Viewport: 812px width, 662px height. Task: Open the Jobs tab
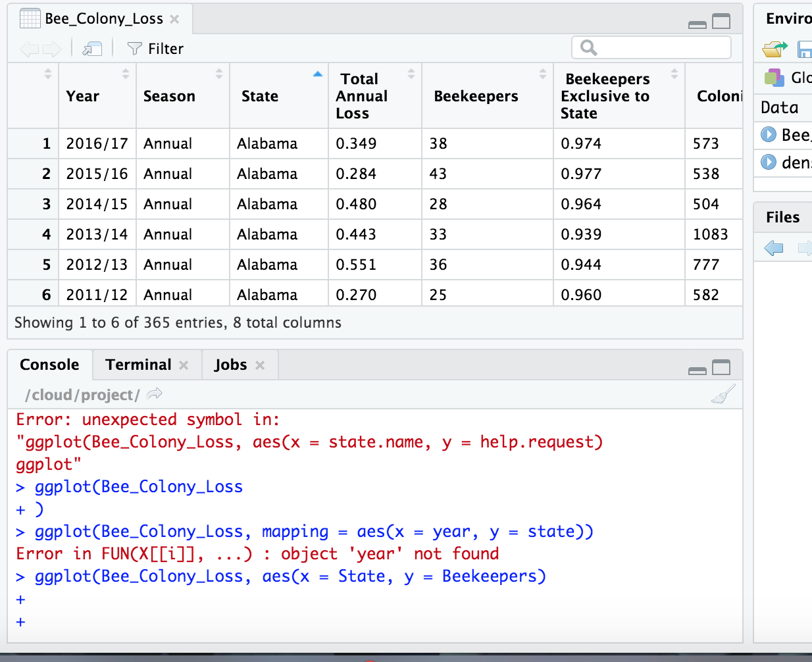(230, 365)
